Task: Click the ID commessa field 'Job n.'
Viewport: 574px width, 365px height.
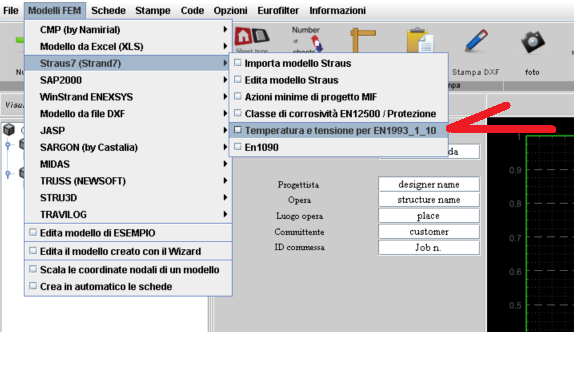Action: pyautogui.click(x=429, y=248)
